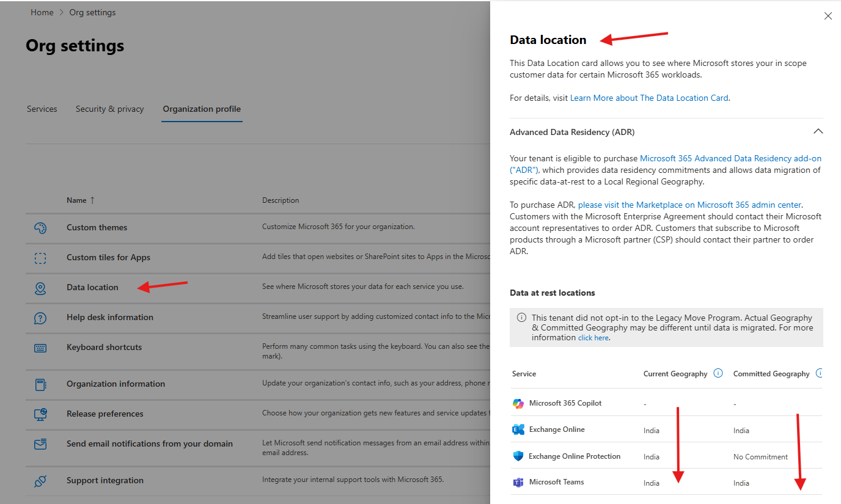Click the Organization information building icon
841x504 pixels.
point(40,384)
